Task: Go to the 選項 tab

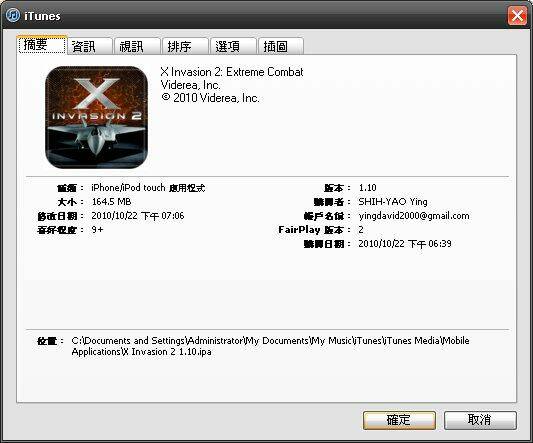Action: [233, 46]
